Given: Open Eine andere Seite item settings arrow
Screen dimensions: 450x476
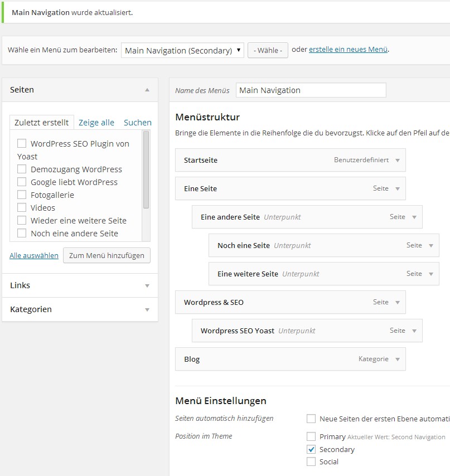Looking at the screenshot, I should click(x=414, y=217).
